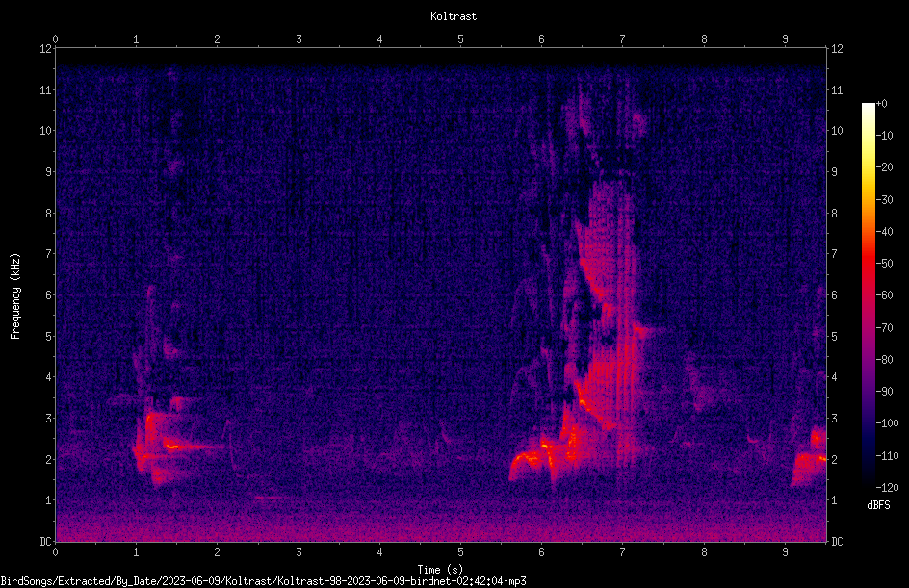Viewport: 909px width, 588px height.
Task: Click the DC label on the right frequency axis
Action: pyautogui.click(x=837, y=542)
